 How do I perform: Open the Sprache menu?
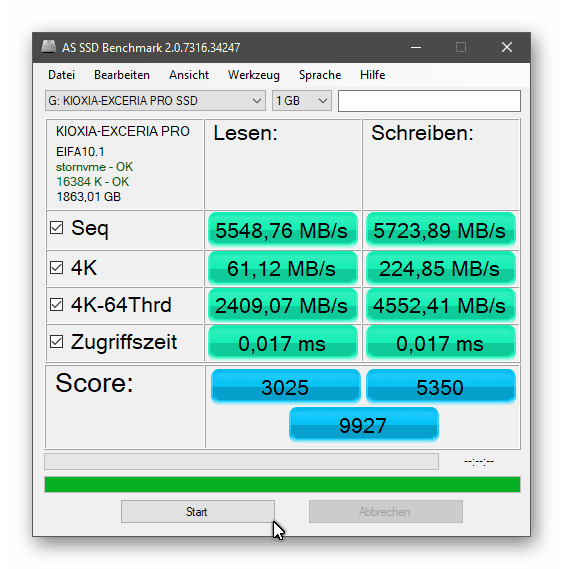pyautogui.click(x=320, y=75)
